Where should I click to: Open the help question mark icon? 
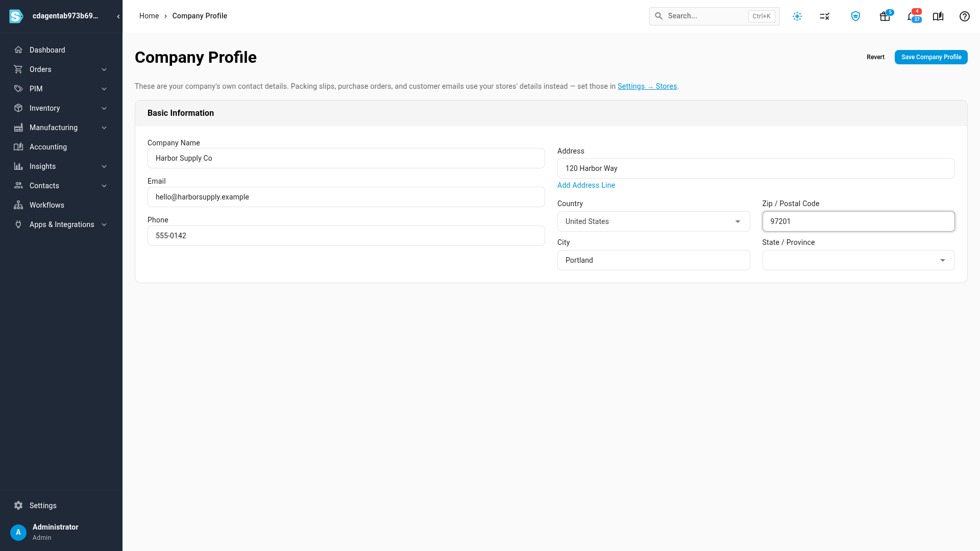(x=965, y=16)
